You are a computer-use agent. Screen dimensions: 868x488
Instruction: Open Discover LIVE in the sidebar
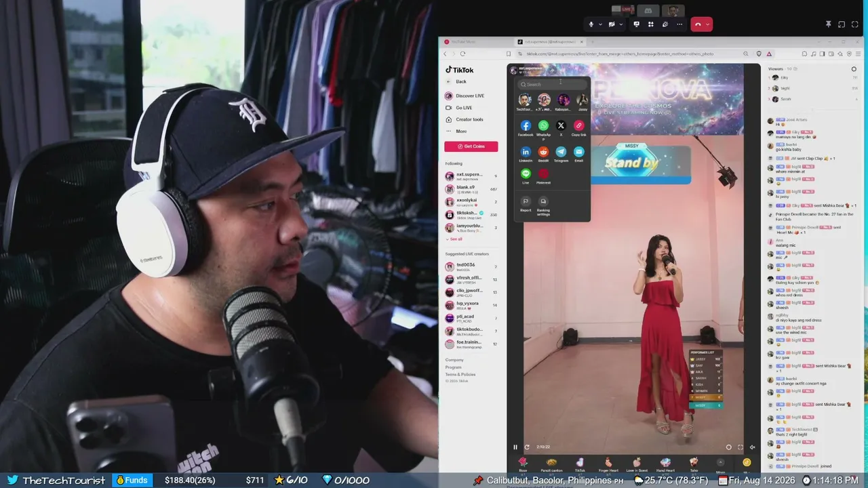click(465, 96)
